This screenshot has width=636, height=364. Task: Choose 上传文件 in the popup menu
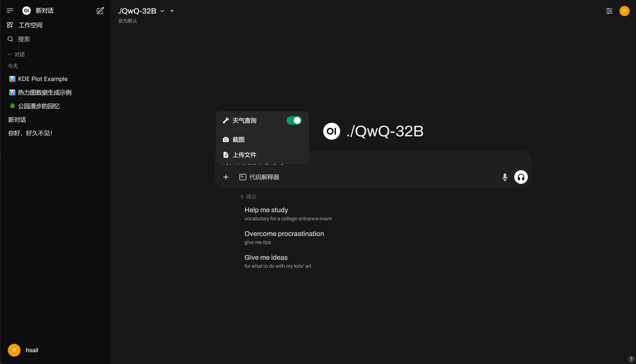click(262, 155)
